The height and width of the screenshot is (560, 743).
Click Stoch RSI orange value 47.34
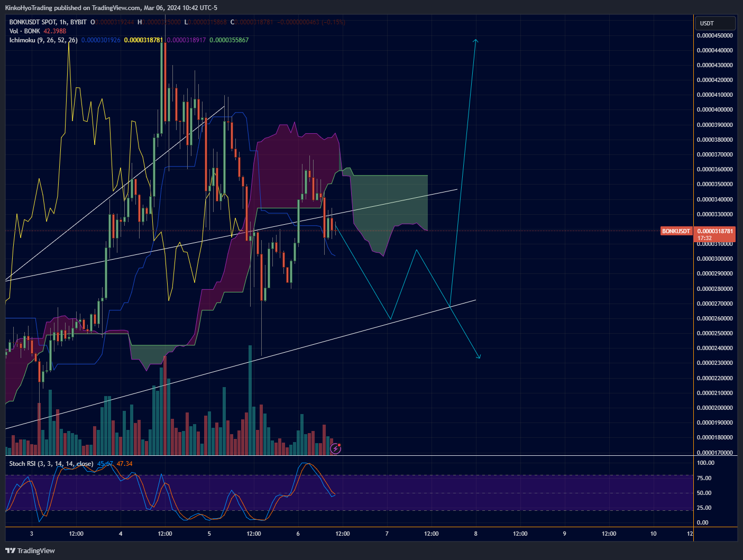click(x=125, y=464)
